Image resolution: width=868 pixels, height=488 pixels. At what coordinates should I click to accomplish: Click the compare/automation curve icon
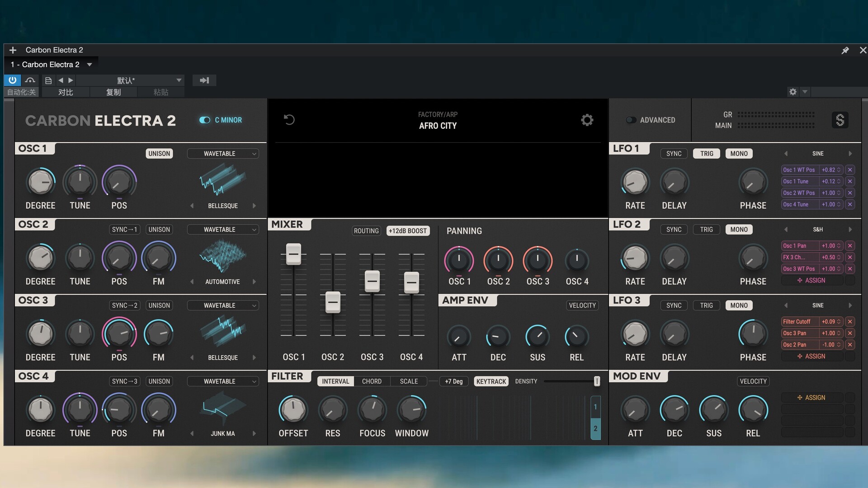tap(30, 80)
